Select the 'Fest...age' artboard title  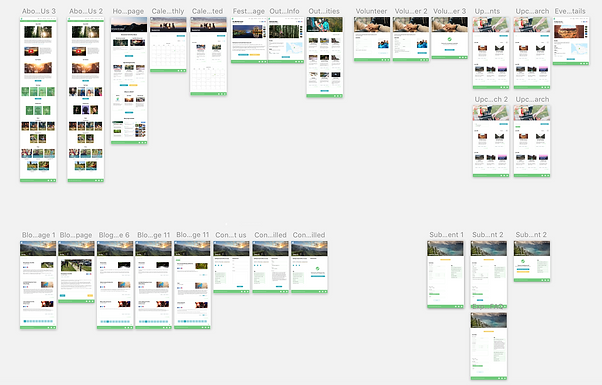pos(248,11)
